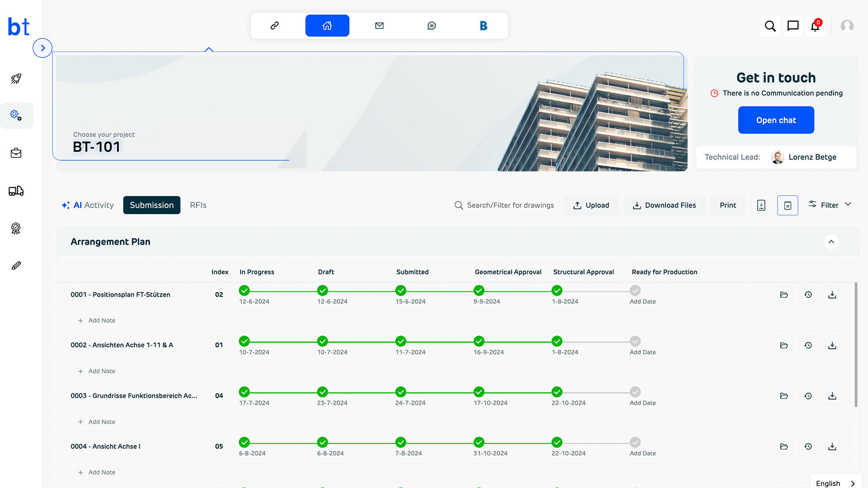
Task: Switch to AI Activity tab
Action: (88, 205)
